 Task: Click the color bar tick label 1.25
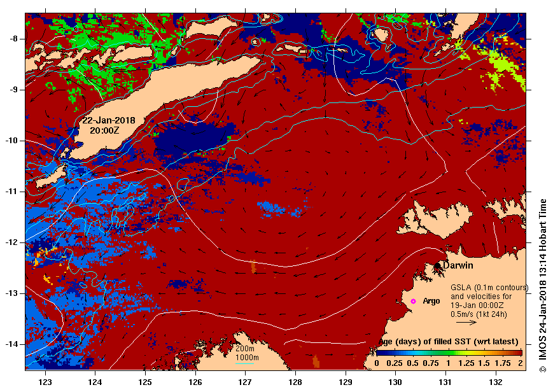tap(466, 363)
